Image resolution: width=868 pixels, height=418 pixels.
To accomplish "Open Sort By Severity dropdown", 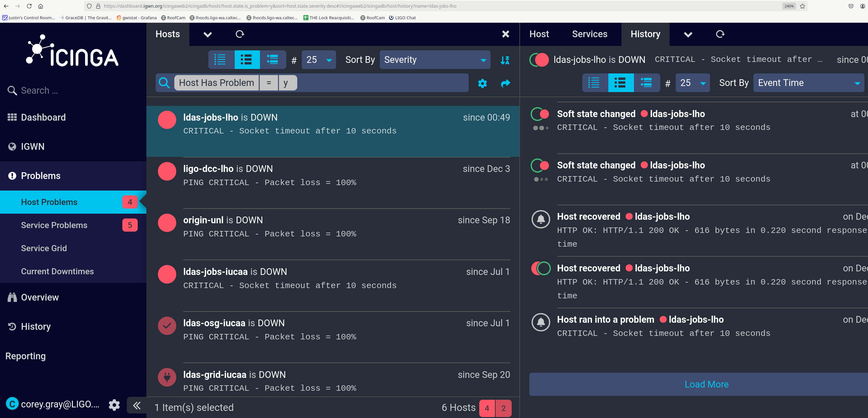I will click(435, 60).
